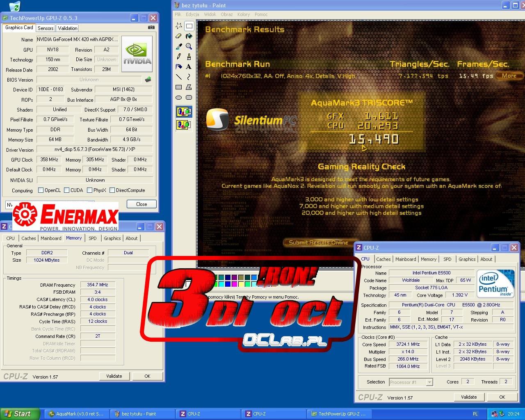The width and height of the screenshot is (525, 420).
Task: Click the Core Speed value 3724.1 MHz
Action: [408, 344]
